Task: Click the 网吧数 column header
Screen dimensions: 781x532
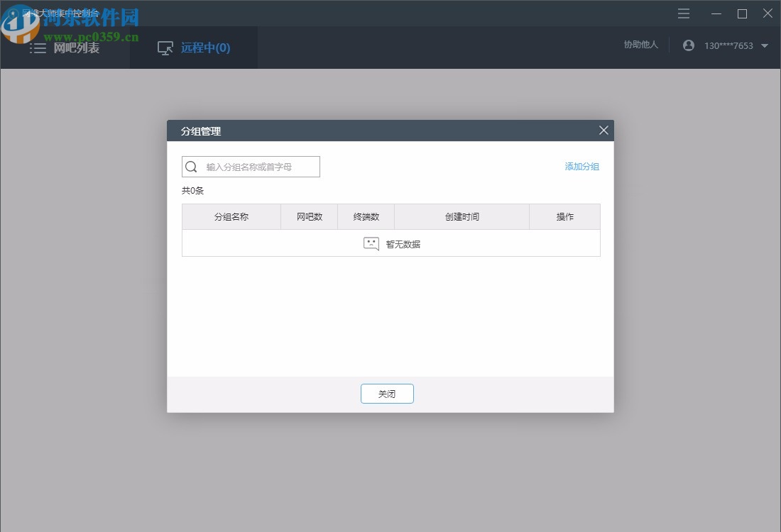Action: coord(309,216)
